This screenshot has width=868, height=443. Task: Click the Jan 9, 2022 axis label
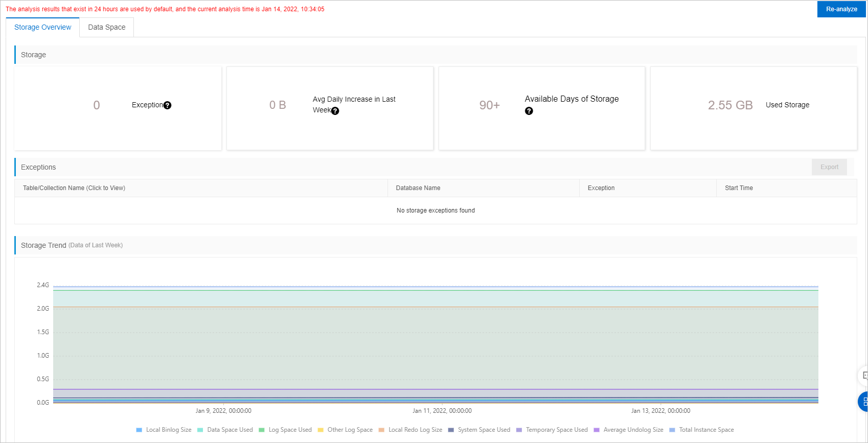click(223, 411)
